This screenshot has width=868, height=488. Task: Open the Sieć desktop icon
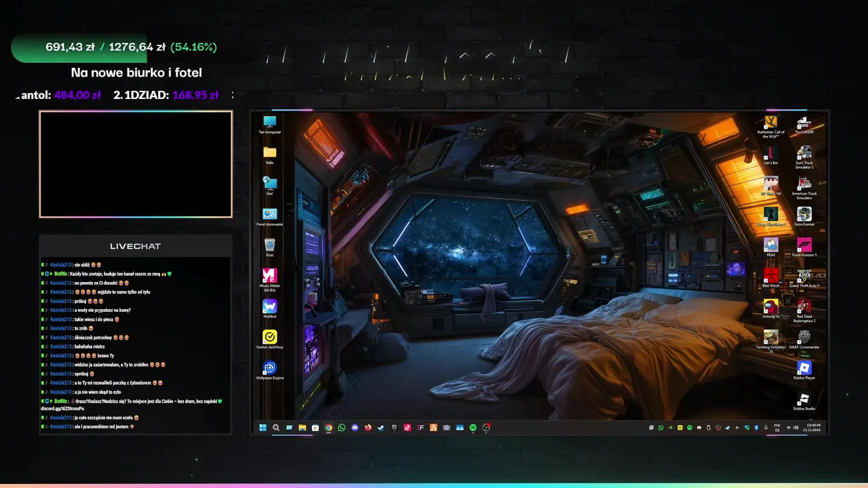(x=270, y=186)
